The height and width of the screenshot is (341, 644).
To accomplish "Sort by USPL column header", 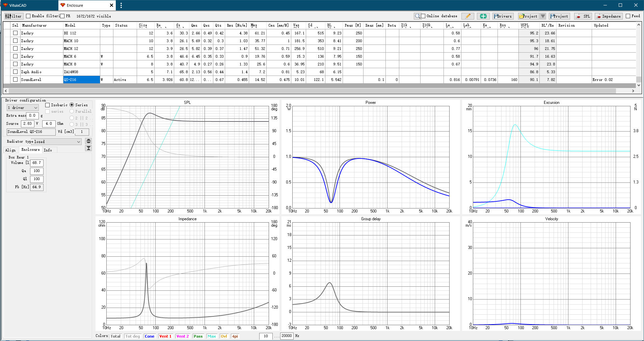I will click(x=529, y=25).
